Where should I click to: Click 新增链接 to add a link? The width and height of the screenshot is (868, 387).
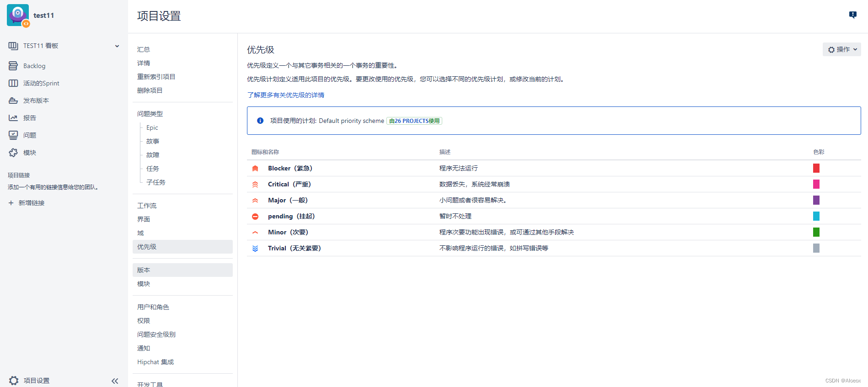32,203
